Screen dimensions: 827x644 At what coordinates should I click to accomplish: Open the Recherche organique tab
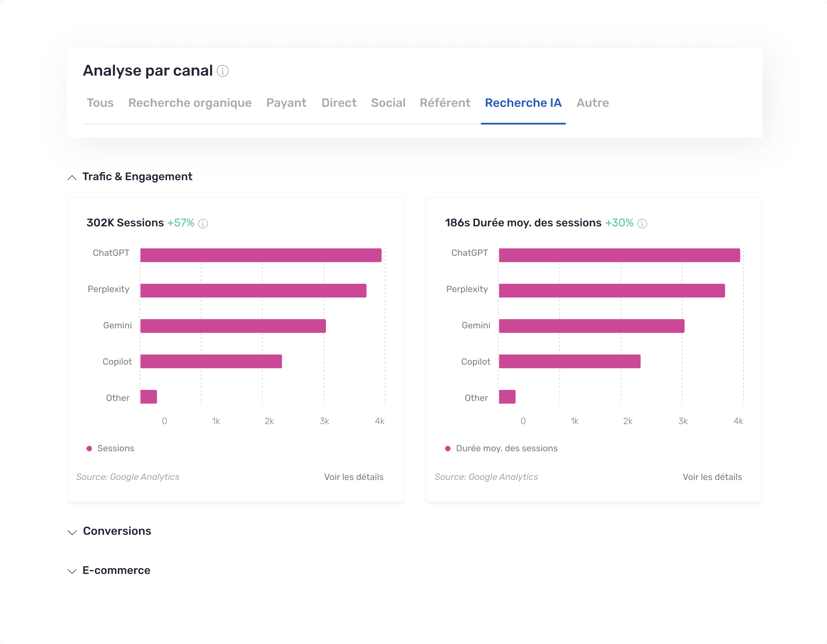(x=190, y=103)
